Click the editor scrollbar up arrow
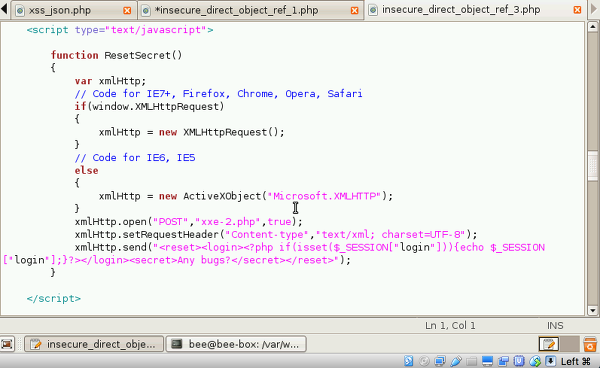 click(593, 27)
